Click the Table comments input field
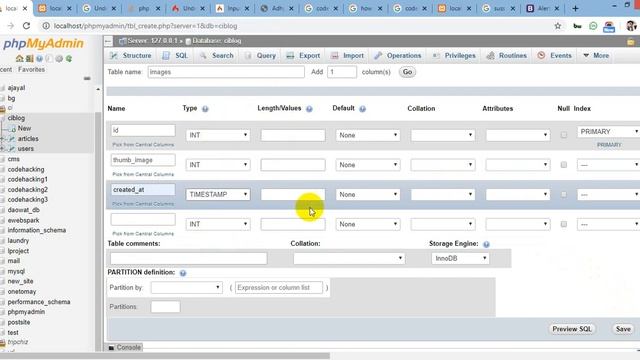This screenshot has width=640, height=360. click(189, 258)
